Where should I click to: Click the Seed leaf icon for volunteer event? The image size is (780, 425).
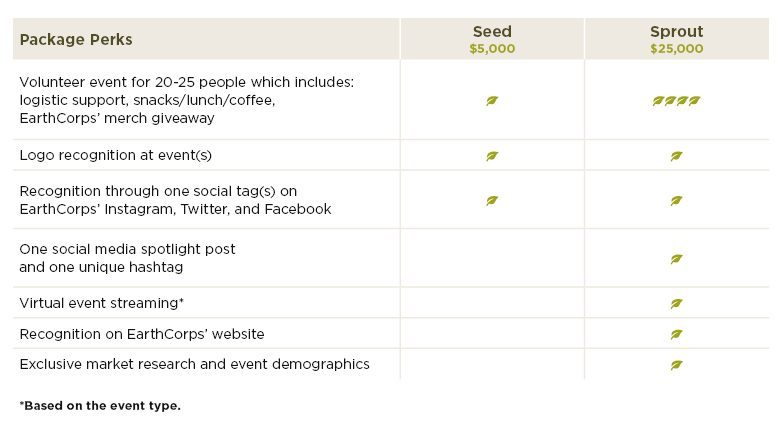[x=492, y=101]
